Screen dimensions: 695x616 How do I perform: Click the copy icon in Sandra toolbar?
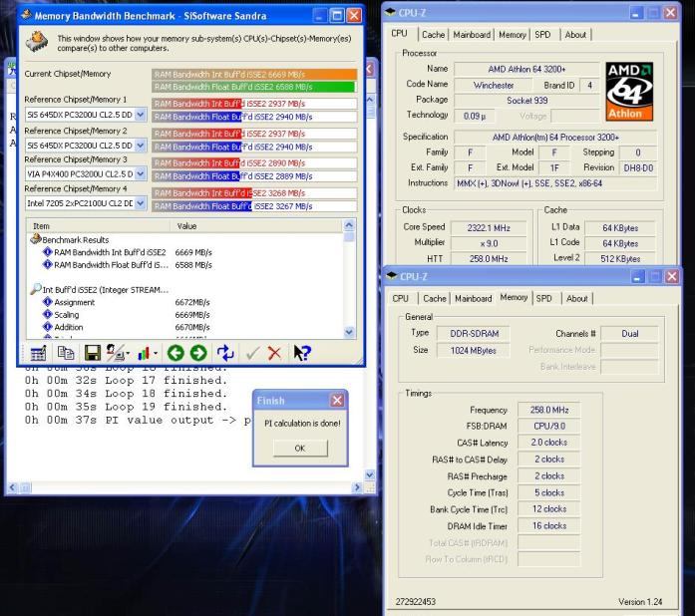[66, 353]
